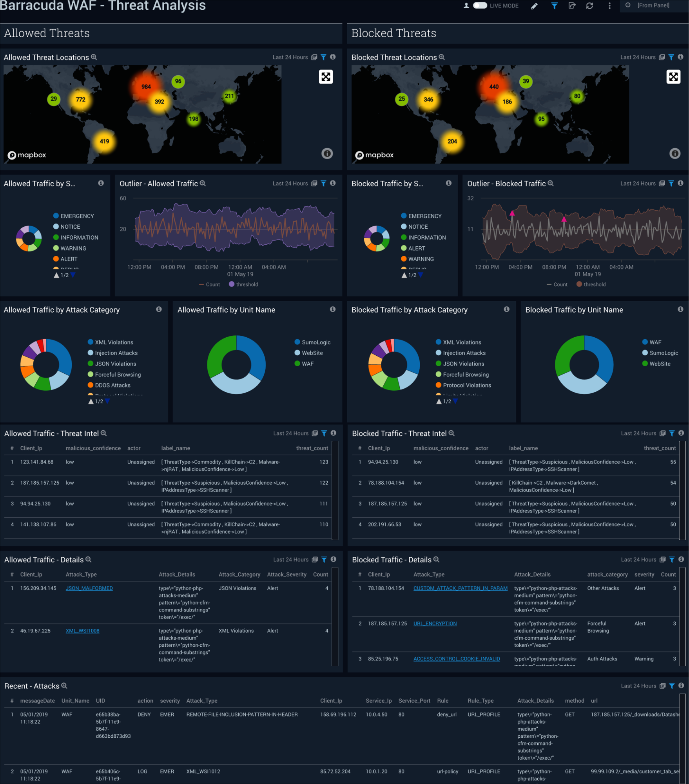Expand the Blocked Threat Locations map to fullscreen

[x=673, y=76]
